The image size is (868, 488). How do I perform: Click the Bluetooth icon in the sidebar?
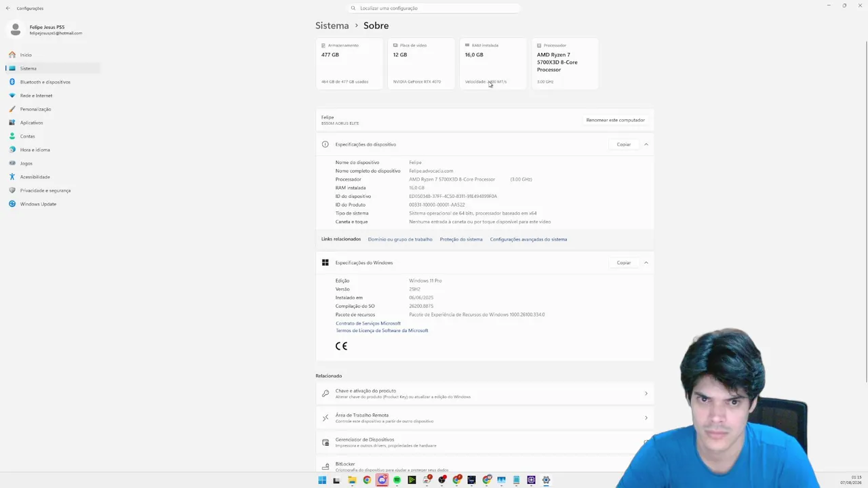[x=12, y=82]
